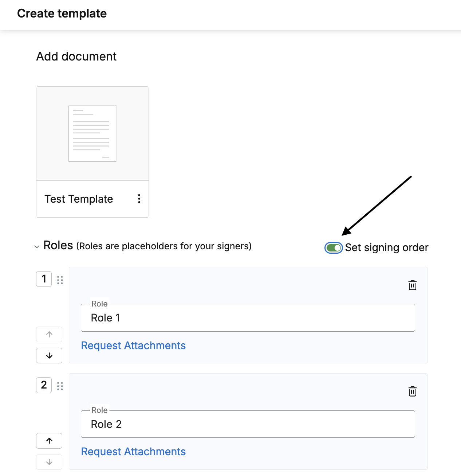Focus the Role 2 input field
The height and width of the screenshot is (476, 461).
click(248, 424)
